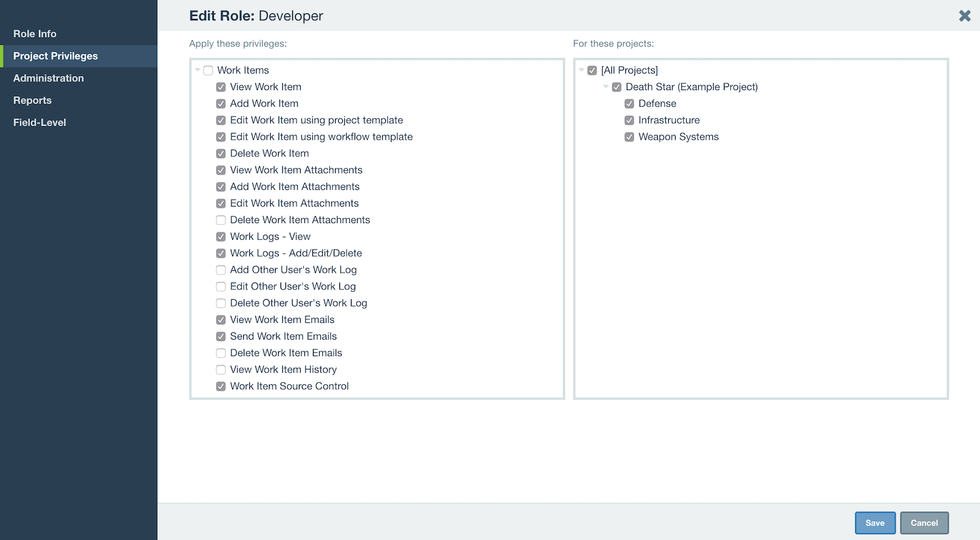980x540 pixels.
Task: Uncheck Work Logs - View
Action: pos(221,237)
